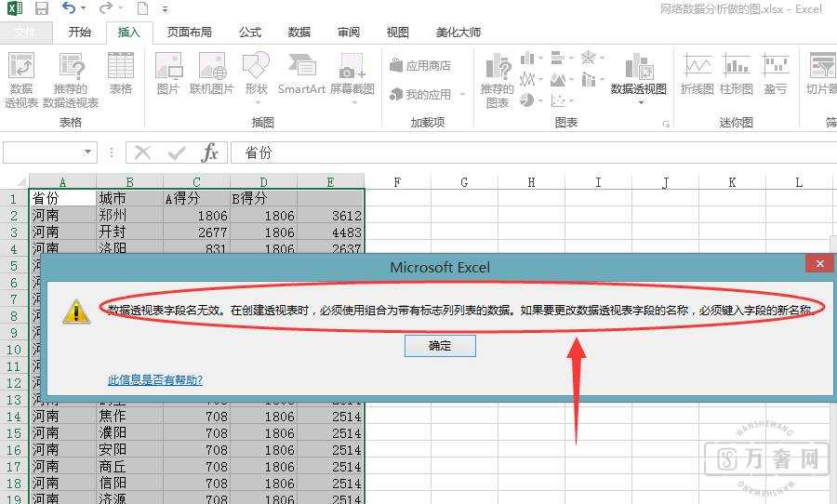Click the Save icon in quick access toolbar
This screenshot has height=504, width=837.
point(42,8)
